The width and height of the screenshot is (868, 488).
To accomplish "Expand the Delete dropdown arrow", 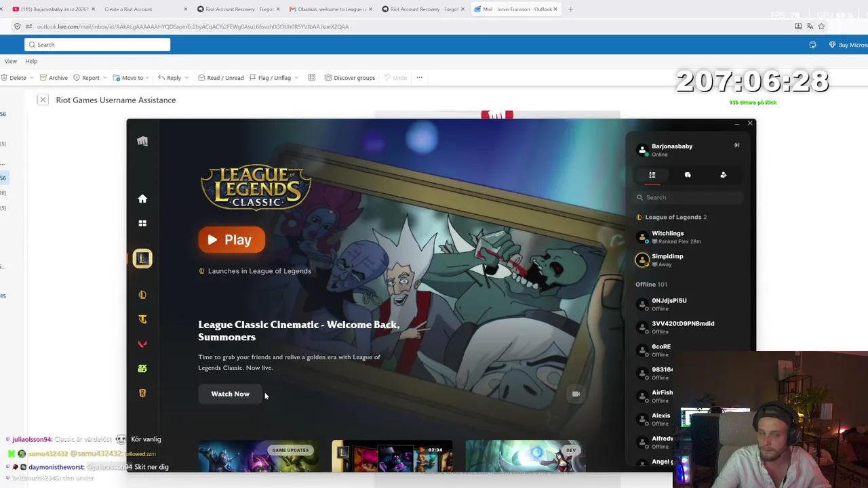I will (x=33, y=78).
